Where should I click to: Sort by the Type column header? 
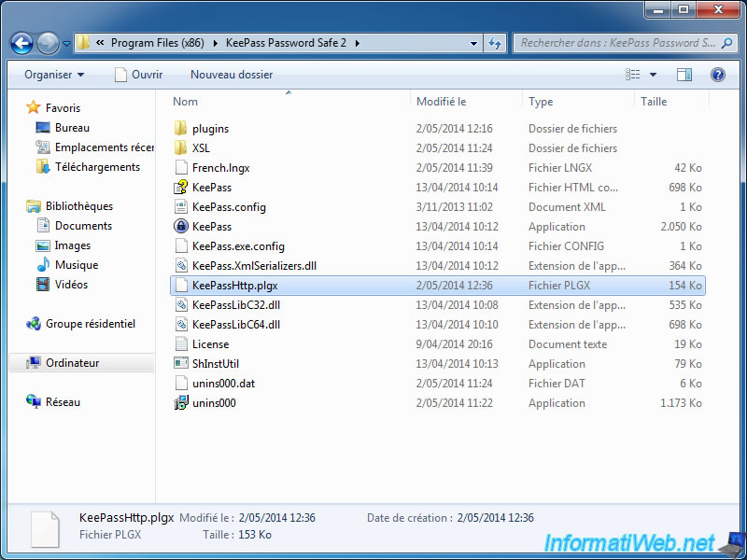578,102
